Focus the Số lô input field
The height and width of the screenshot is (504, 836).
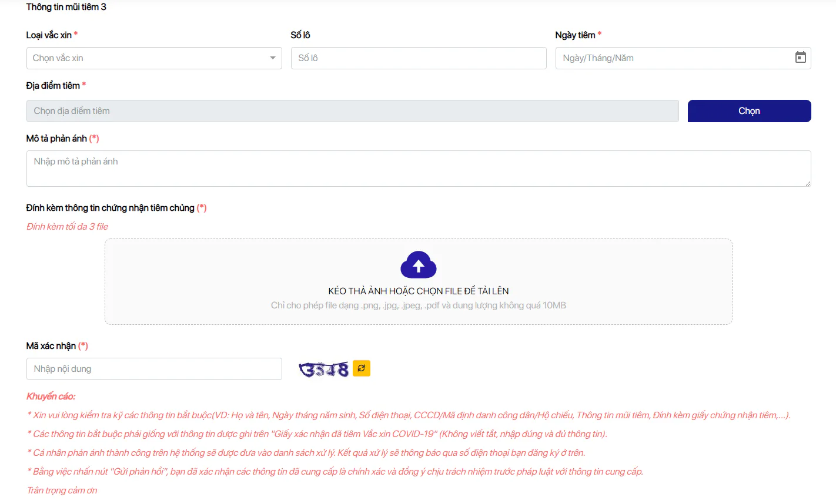[x=419, y=58]
